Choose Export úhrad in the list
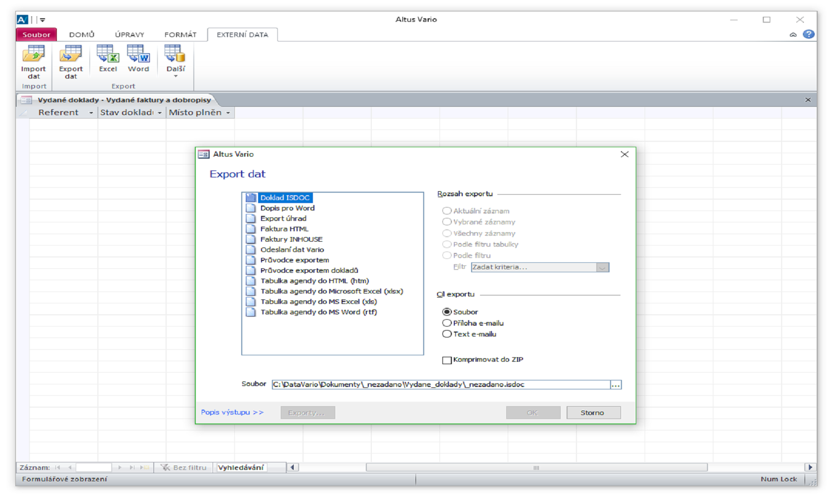This screenshot has height=504, width=835. (x=283, y=218)
